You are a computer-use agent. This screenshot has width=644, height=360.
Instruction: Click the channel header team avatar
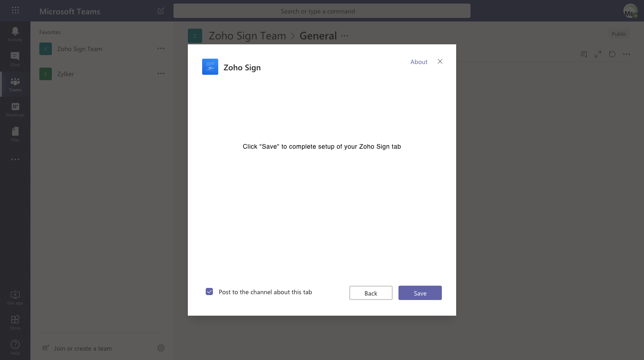195,36
